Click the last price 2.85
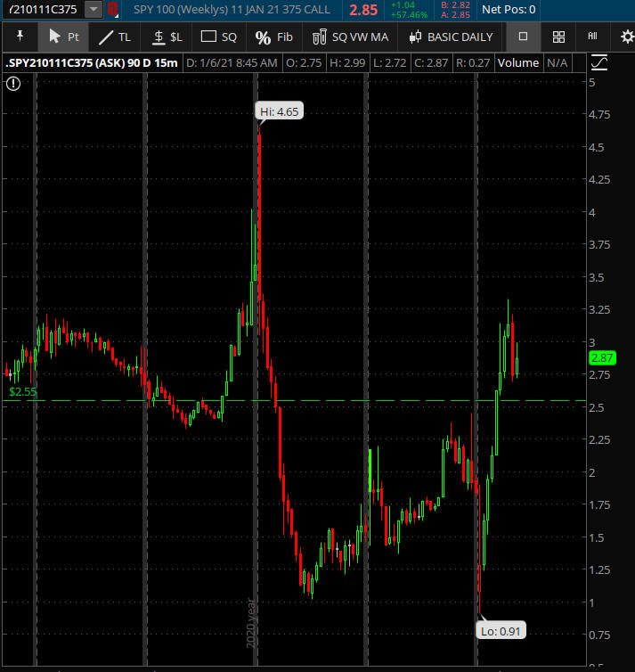635x672 pixels. click(x=363, y=10)
